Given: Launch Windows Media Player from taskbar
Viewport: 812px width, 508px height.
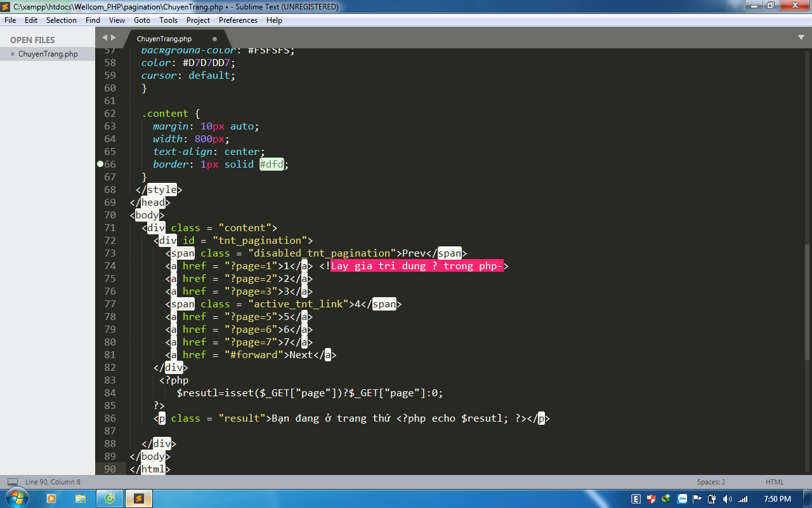Looking at the screenshot, I should (51, 498).
